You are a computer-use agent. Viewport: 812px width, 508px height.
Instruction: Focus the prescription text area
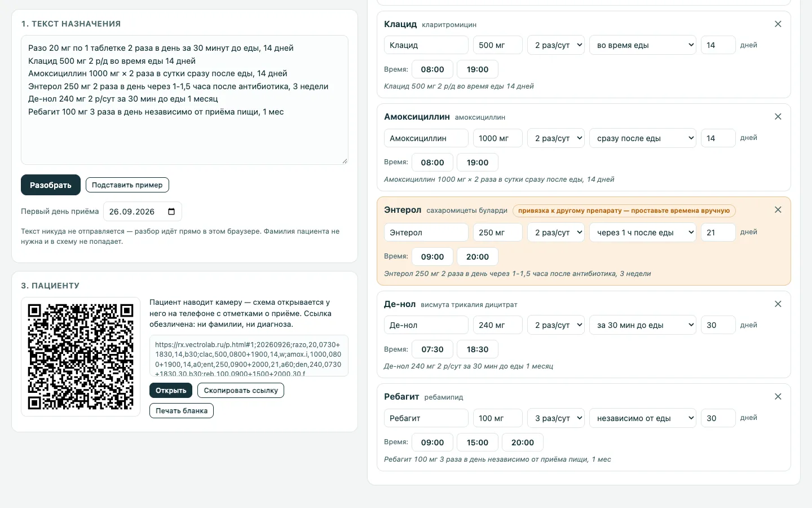coord(184,100)
